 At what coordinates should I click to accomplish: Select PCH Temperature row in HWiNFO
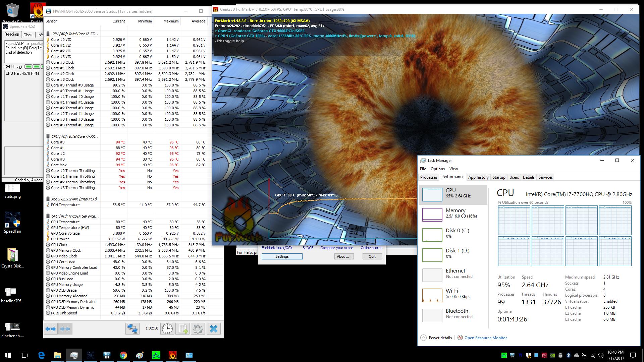click(126, 205)
